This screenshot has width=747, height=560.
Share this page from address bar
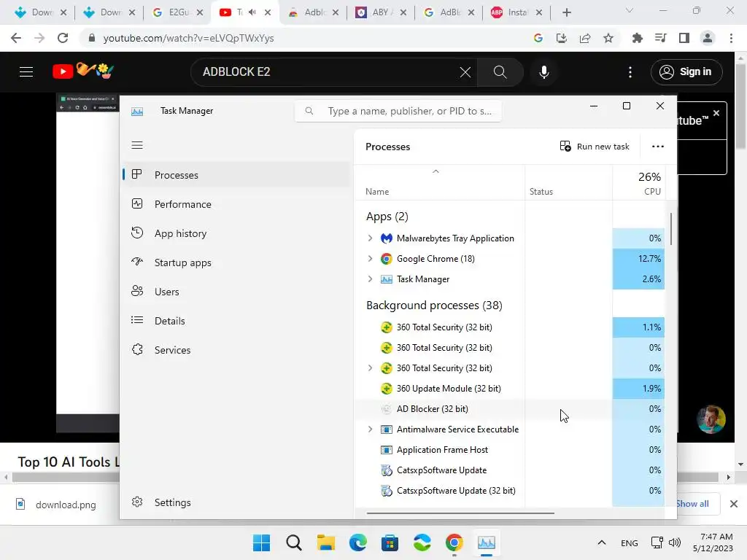(x=584, y=38)
